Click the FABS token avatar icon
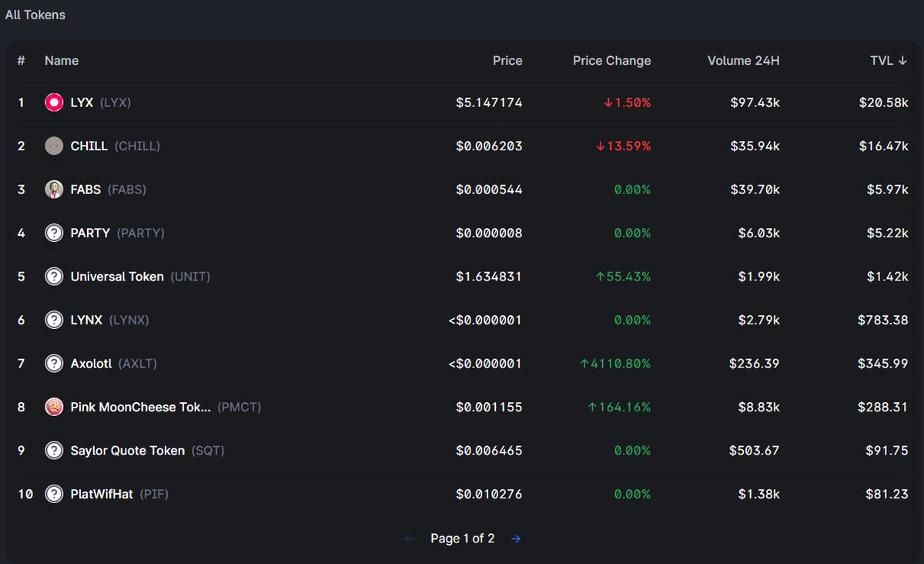The width and height of the screenshot is (924, 564). (54, 190)
